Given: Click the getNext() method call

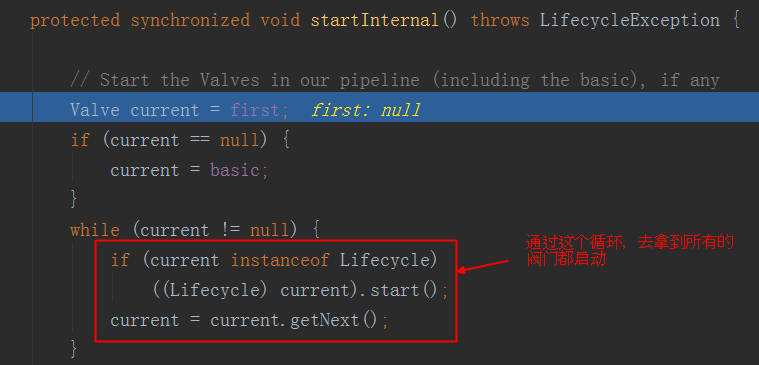Looking at the screenshot, I should point(334,320).
